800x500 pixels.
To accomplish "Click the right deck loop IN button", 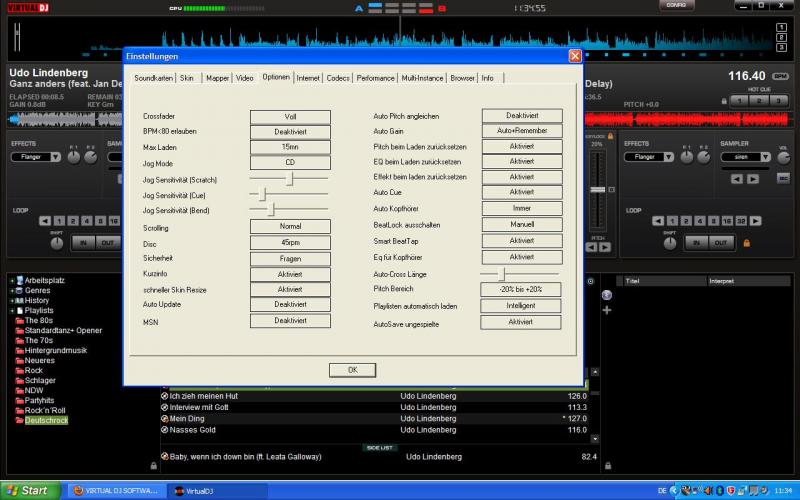I will (696, 243).
